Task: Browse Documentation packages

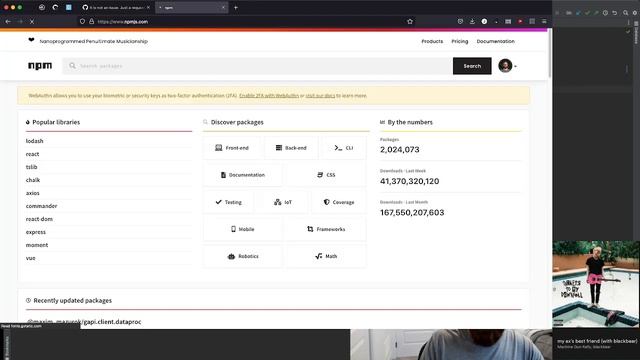Action: (242, 175)
